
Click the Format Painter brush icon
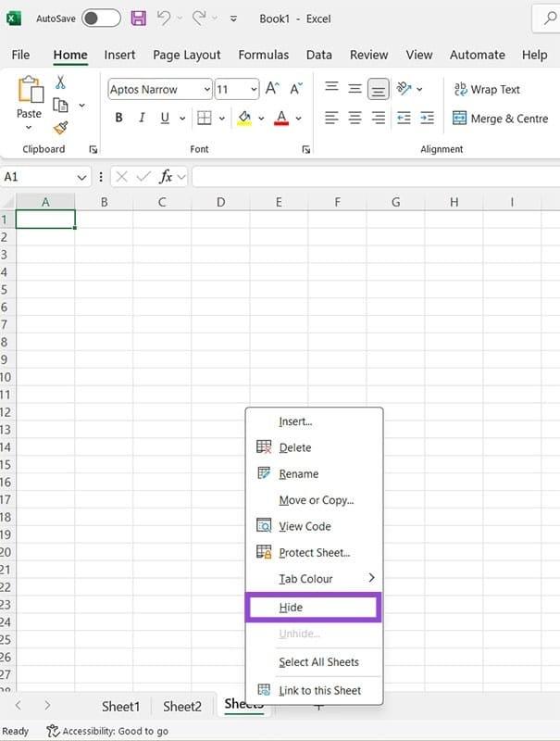[x=61, y=128]
